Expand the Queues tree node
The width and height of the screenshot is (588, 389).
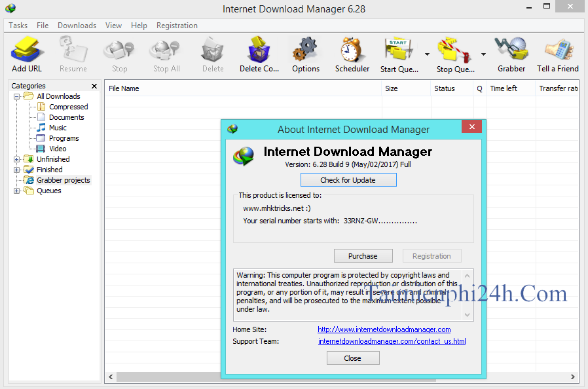[x=16, y=191]
